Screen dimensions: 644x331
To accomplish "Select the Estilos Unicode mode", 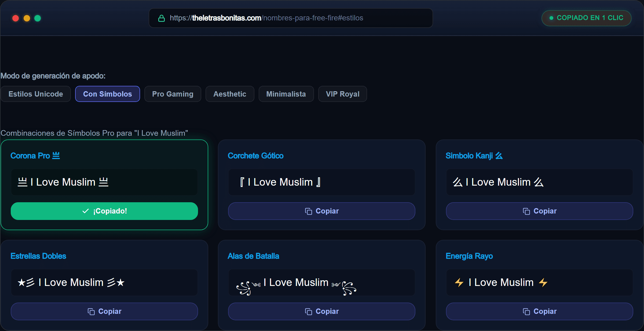I will pos(36,94).
